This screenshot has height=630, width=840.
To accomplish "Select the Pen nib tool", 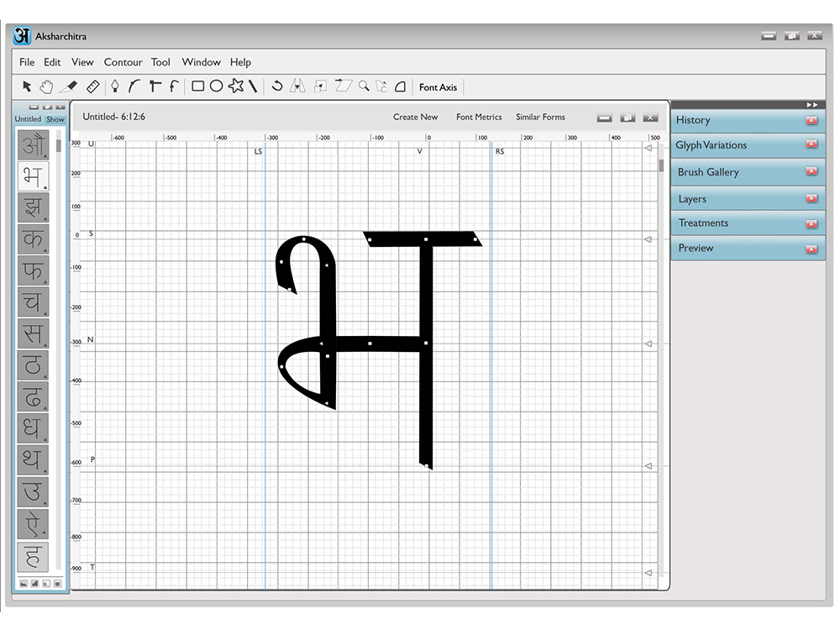I will pos(114,87).
